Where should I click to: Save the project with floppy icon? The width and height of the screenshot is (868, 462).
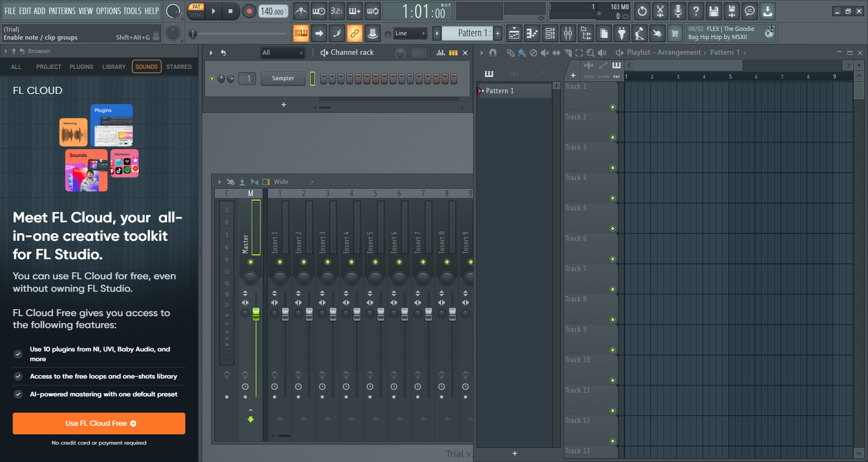[714, 11]
